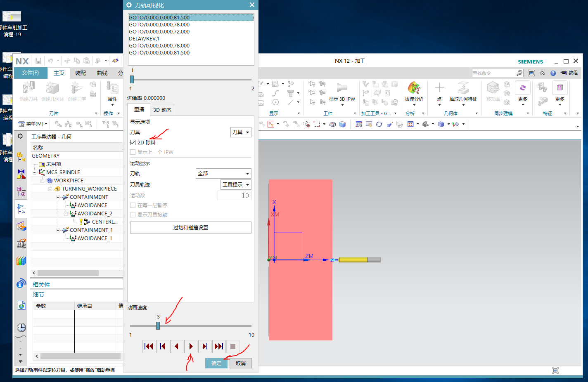
Task: Click the 名称 column header
Action: tap(75, 147)
